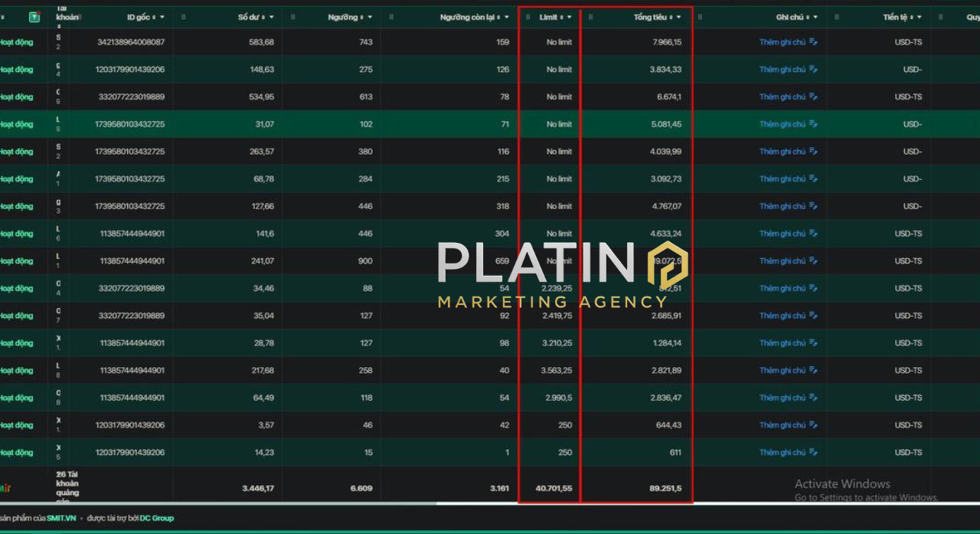The width and height of the screenshot is (980, 534).
Task: Select the Limit value 3.563,25
Action: [557, 371]
